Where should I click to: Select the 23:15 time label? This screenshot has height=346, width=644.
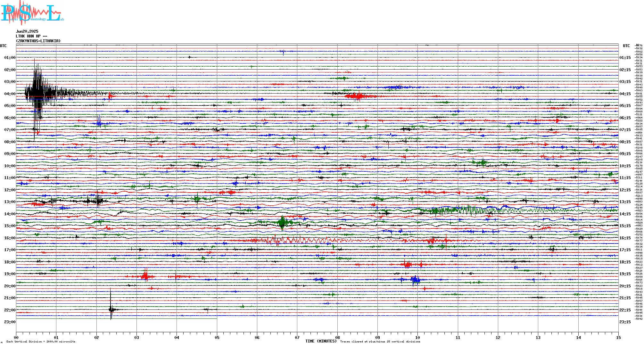(x=625, y=322)
